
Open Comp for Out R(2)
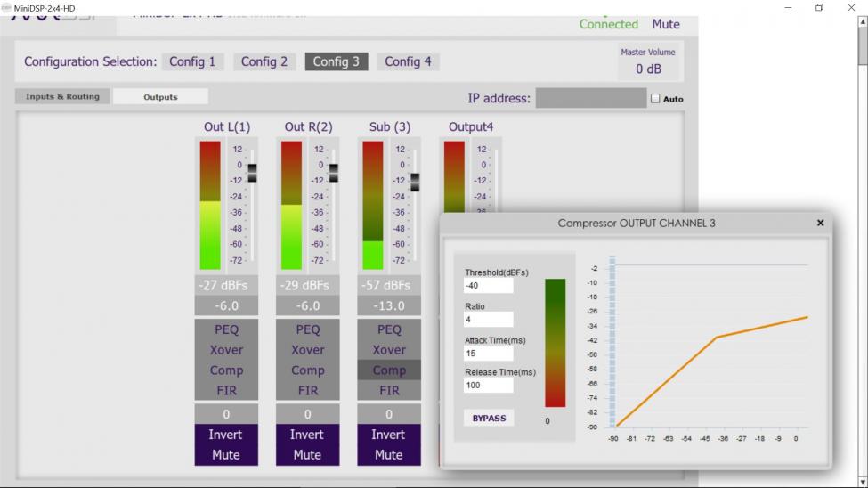(308, 370)
